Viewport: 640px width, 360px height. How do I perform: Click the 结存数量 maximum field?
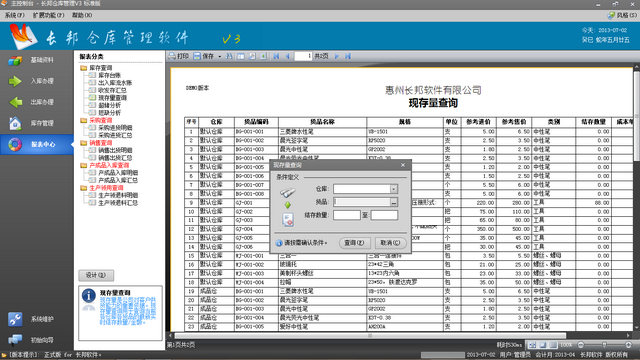click(384, 215)
